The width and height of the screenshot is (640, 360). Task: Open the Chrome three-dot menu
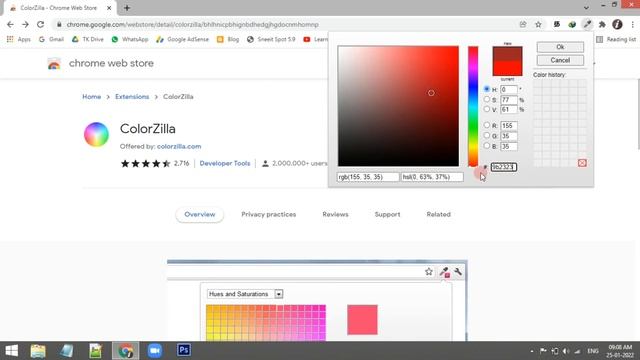click(x=633, y=24)
